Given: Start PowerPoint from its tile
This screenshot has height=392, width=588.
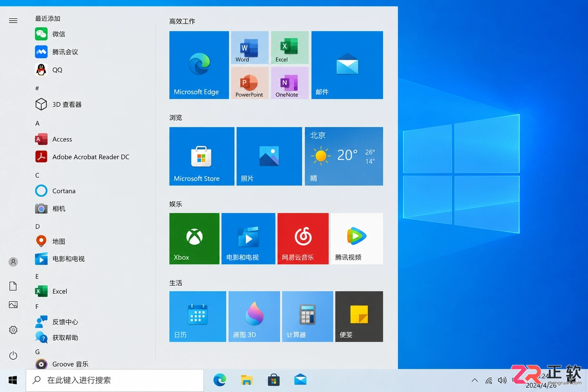Looking at the screenshot, I should tap(249, 83).
